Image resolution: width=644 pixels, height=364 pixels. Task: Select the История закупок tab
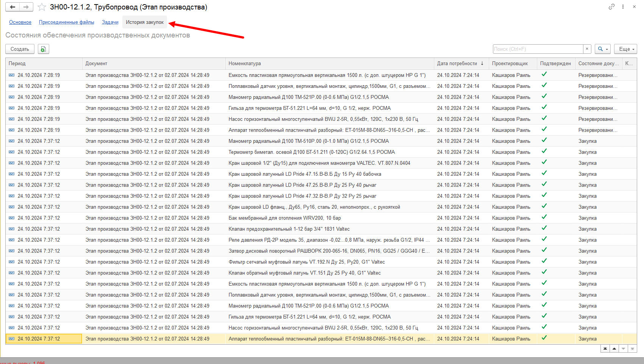145,22
